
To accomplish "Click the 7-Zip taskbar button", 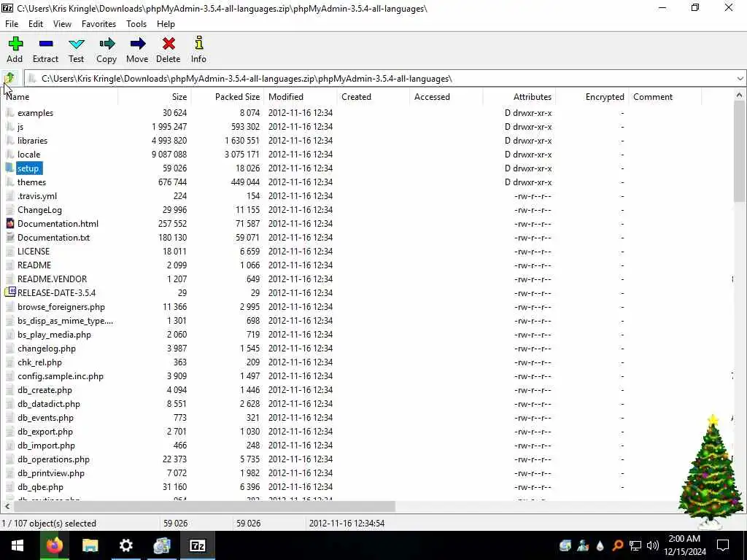I will [x=198, y=545].
